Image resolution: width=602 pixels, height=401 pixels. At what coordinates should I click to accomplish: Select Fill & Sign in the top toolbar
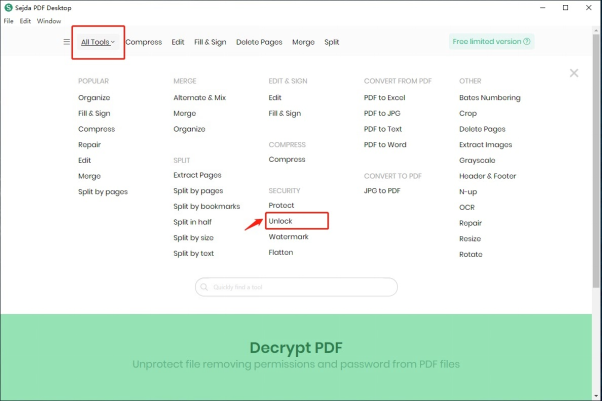tap(210, 42)
